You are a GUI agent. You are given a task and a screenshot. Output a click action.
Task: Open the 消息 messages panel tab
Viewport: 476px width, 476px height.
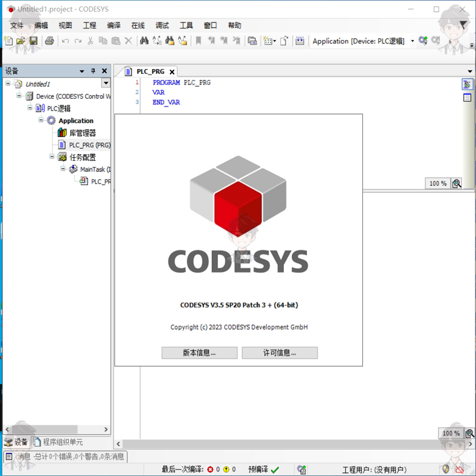coord(65,456)
